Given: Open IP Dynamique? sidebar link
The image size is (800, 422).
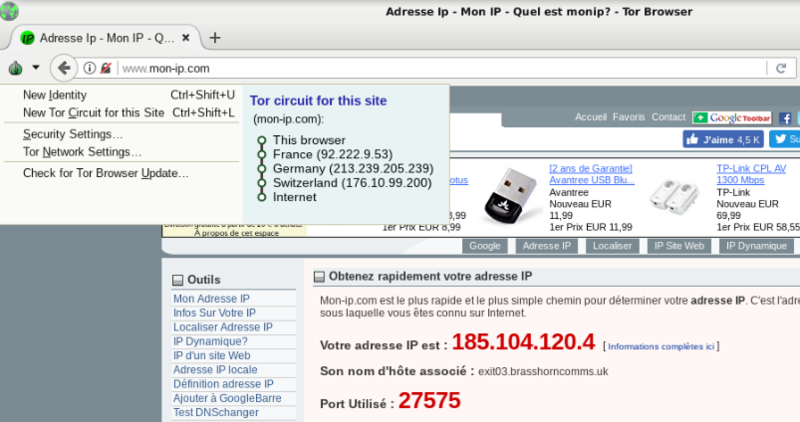Looking at the screenshot, I should click(x=210, y=341).
